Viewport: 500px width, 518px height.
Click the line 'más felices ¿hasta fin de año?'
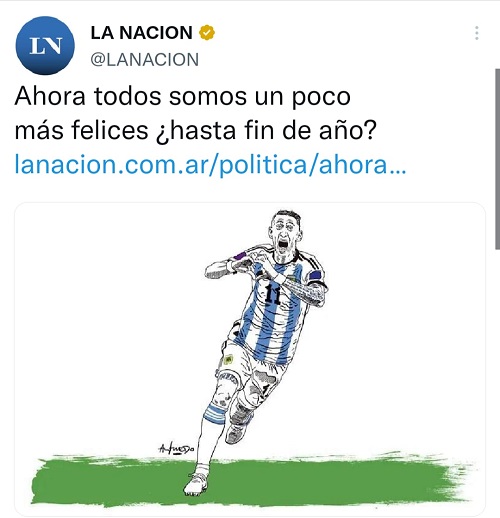[x=196, y=130]
